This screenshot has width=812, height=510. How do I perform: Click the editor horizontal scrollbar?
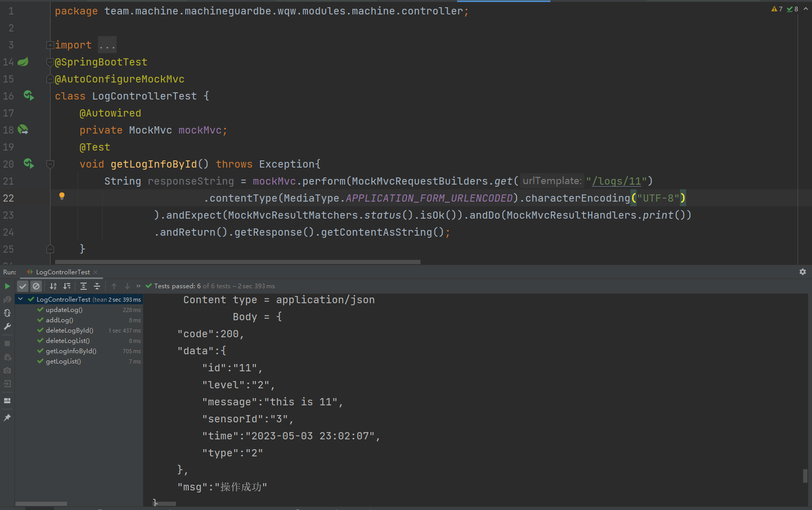coord(237,262)
